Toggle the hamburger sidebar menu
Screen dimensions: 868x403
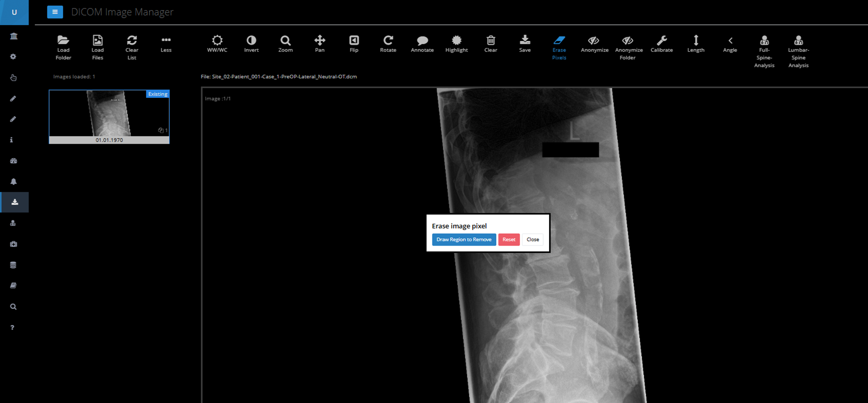click(x=55, y=12)
